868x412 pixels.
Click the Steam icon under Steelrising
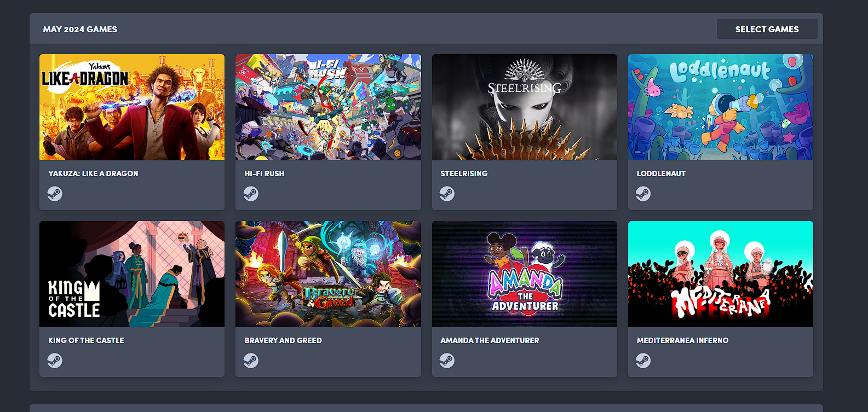tap(447, 194)
